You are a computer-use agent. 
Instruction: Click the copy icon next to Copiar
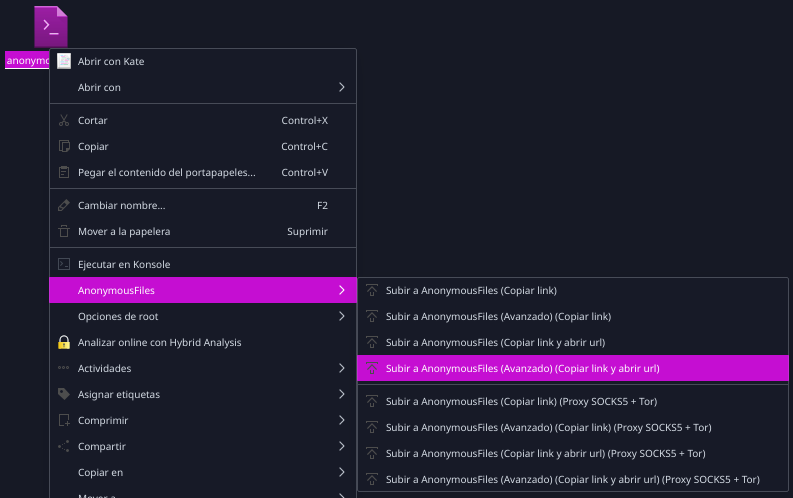(x=64, y=146)
